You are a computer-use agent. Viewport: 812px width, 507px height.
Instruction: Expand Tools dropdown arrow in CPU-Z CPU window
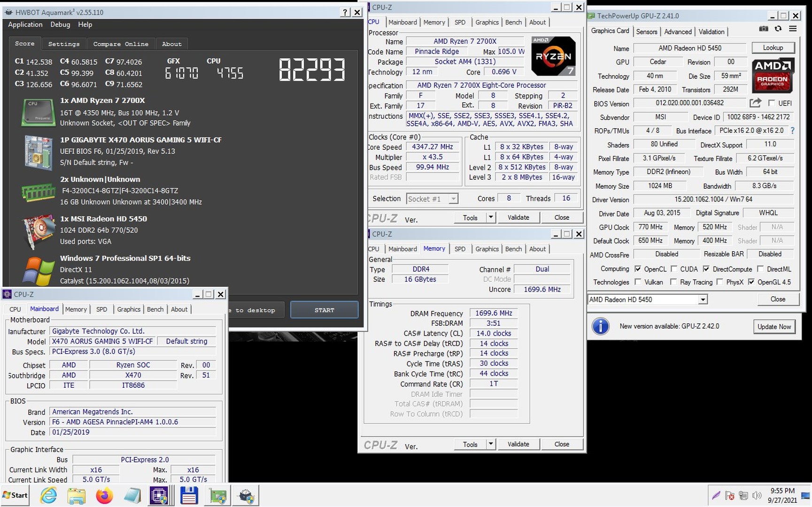tap(491, 217)
